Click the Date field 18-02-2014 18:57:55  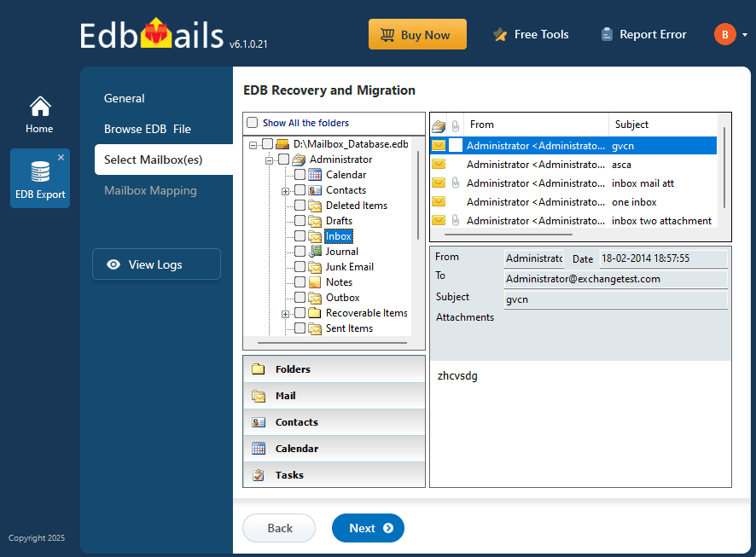(x=664, y=258)
